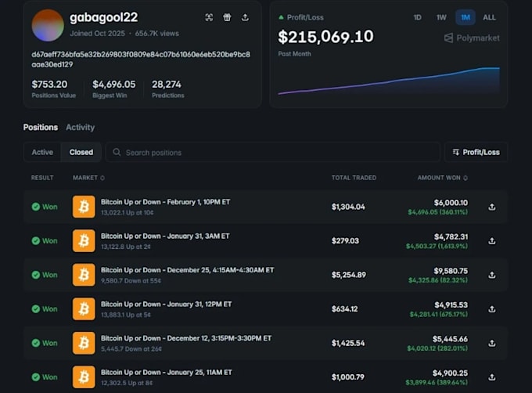Select the ALL profit timeframe

(489, 17)
